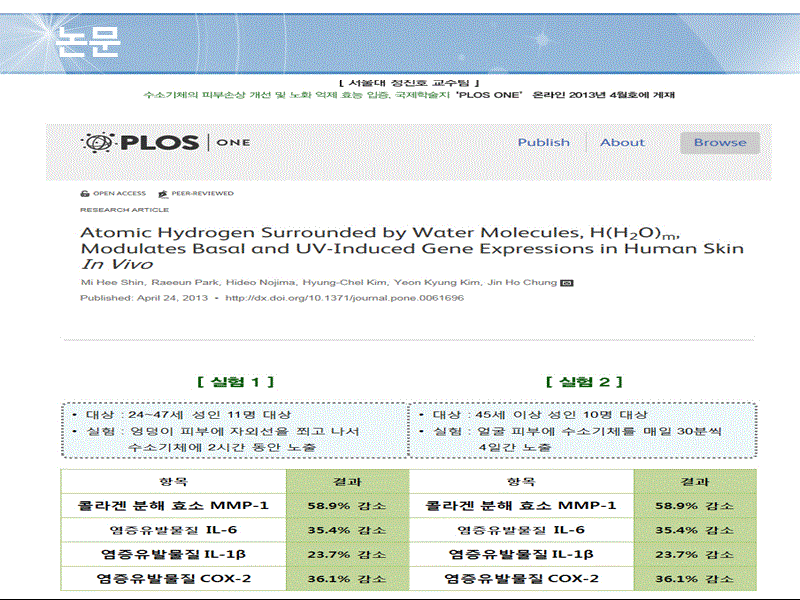
Task: Click the RESEARCH ARTICLE label
Action: (x=124, y=210)
